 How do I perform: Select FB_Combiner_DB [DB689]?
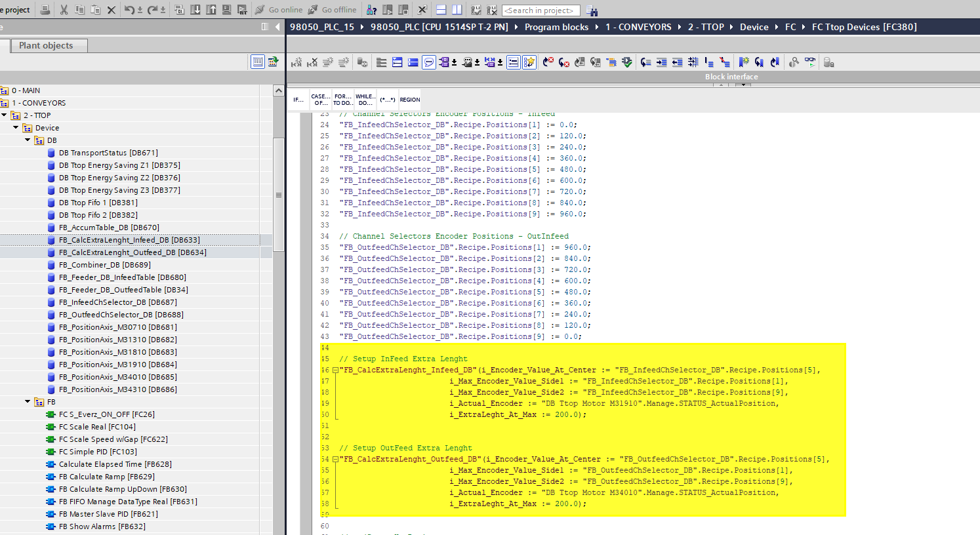click(105, 265)
